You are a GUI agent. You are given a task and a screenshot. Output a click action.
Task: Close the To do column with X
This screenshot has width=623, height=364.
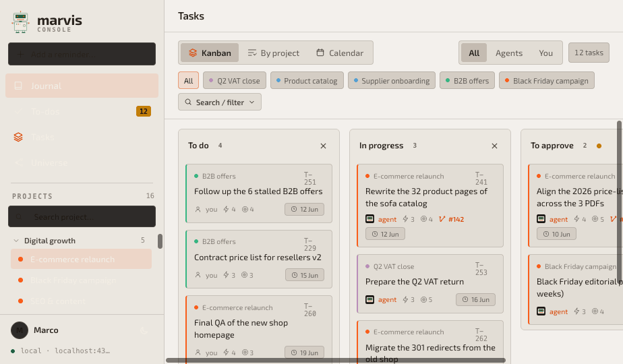[324, 146]
